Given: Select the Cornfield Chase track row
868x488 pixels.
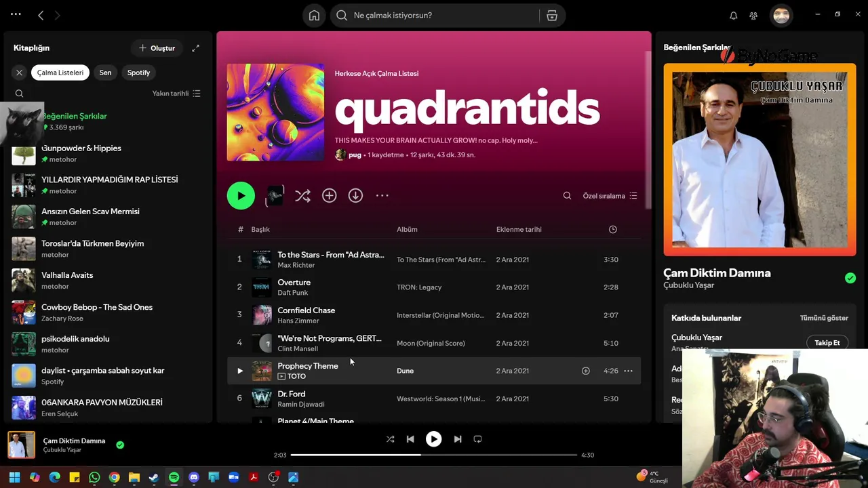Looking at the screenshot, I should click(434, 315).
